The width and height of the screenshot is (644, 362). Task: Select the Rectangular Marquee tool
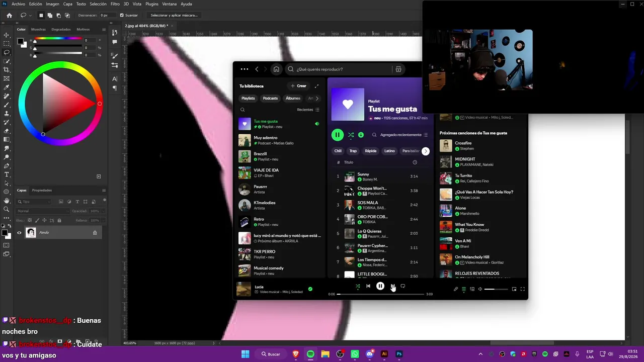[7, 44]
